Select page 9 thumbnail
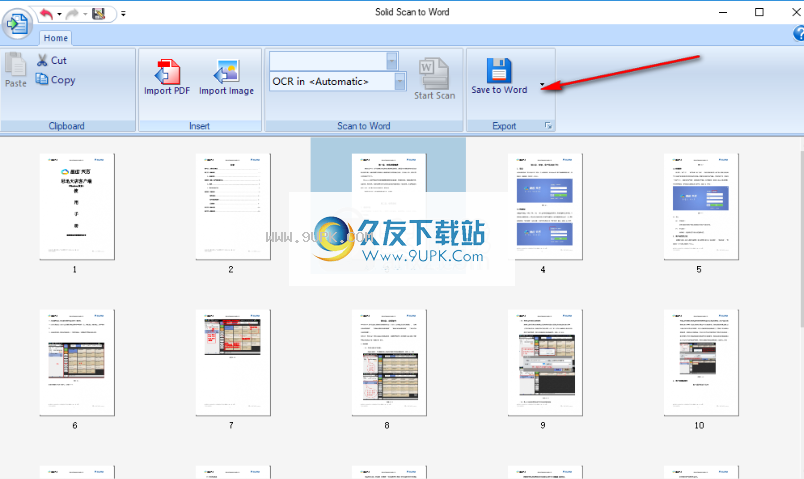The image size is (804, 479). point(545,363)
